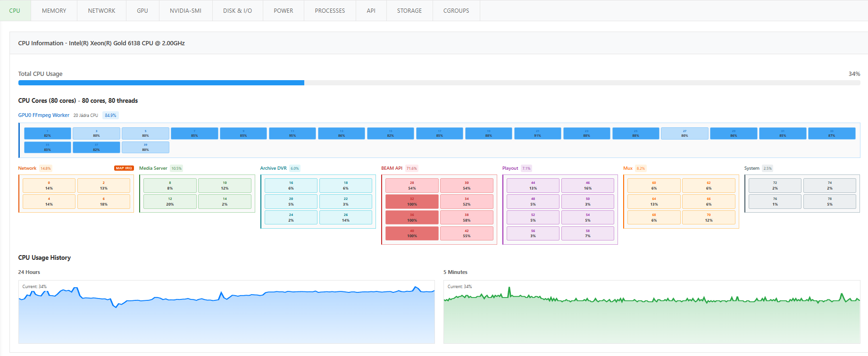Select FFmpeg core 11 tile at 95%
868x356 pixels.
[x=292, y=133]
